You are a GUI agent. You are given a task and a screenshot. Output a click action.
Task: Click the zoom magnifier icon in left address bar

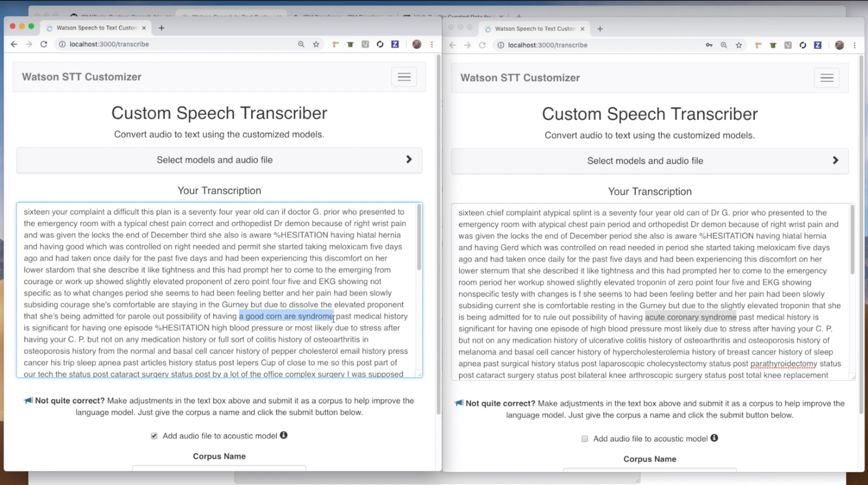(x=301, y=44)
